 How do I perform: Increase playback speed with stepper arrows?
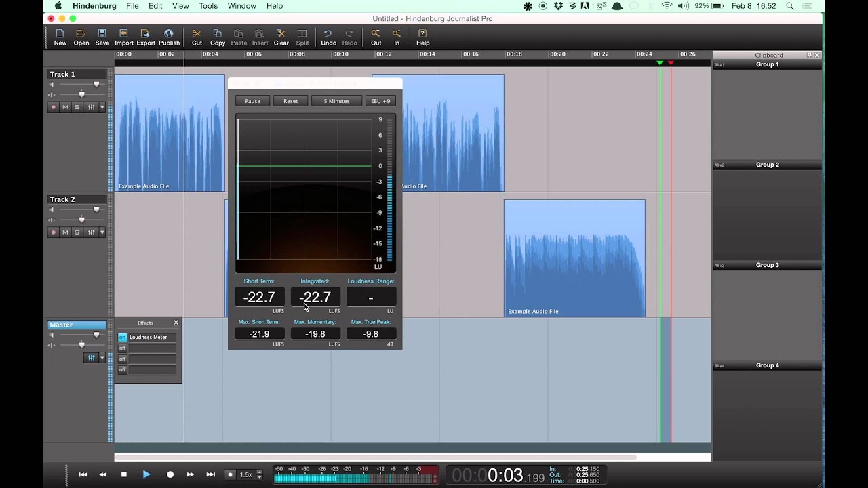tap(260, 472)
